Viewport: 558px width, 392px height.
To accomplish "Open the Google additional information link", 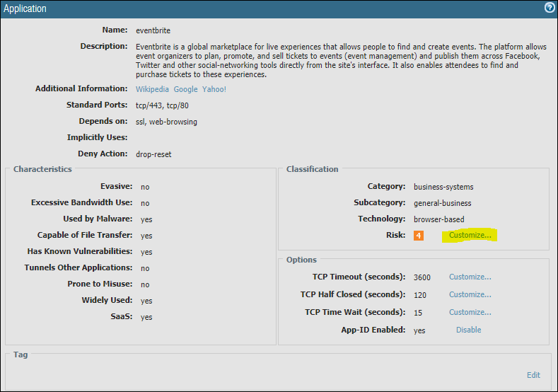I will click(x=185, y=89).
